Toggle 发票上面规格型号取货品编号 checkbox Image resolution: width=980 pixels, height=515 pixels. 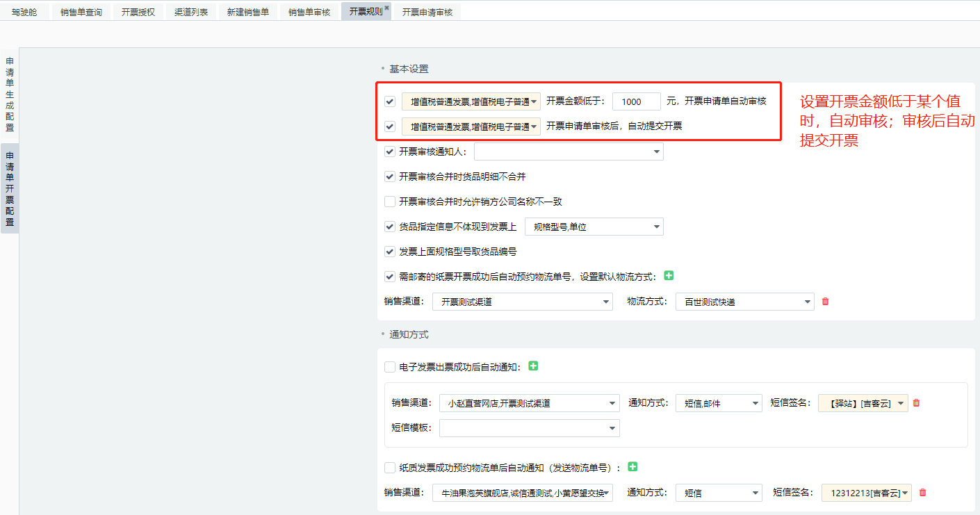point(390,252)
